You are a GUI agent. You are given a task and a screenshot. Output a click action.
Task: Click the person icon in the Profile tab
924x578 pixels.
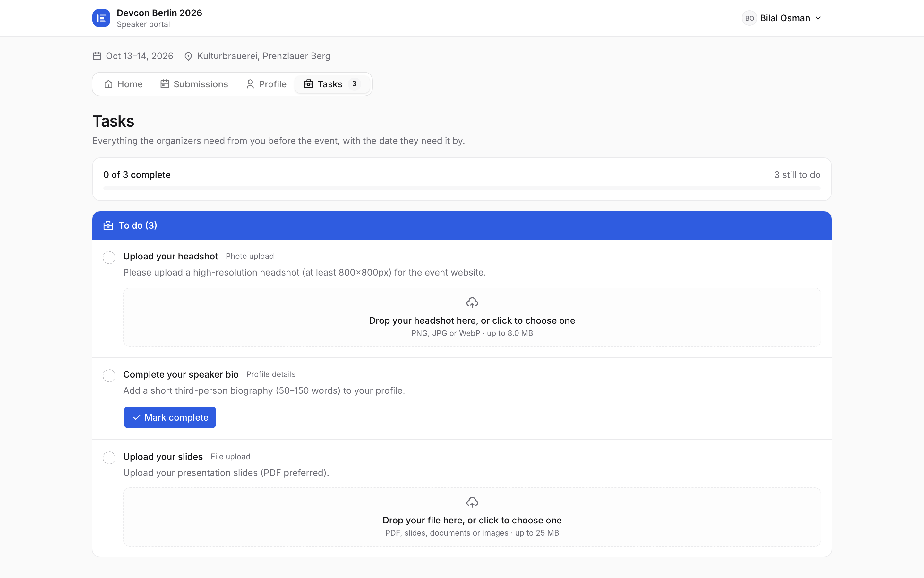[x=250, y=84]
